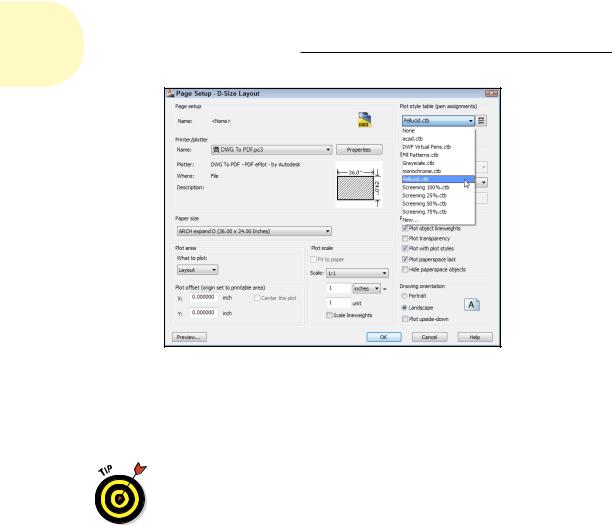Toggle Plot with plot styles checkbox

(405, 249)
